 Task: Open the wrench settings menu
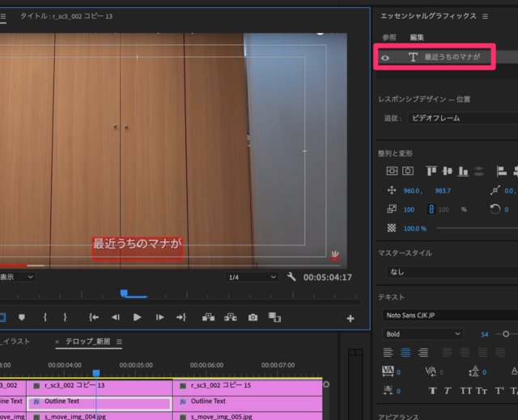tap(291, 277)
